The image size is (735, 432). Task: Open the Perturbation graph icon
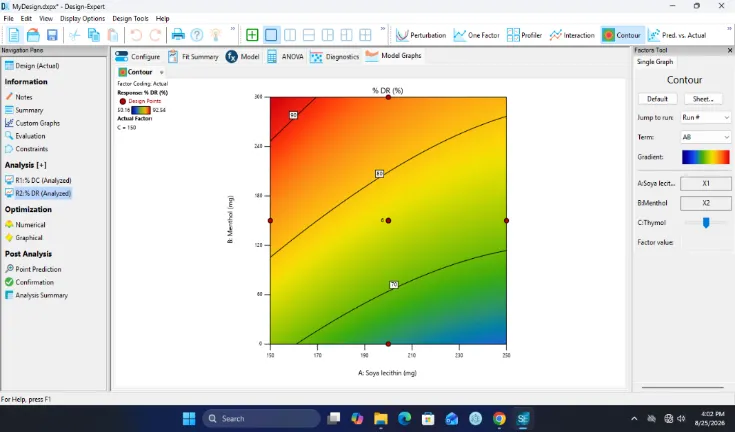(420, 35)
